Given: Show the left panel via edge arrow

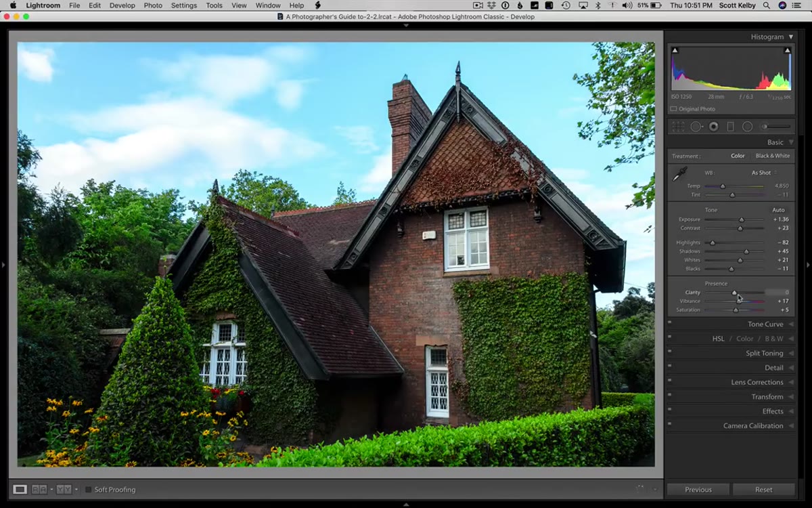Looking at the screenshot, I should tap(3, 265).
